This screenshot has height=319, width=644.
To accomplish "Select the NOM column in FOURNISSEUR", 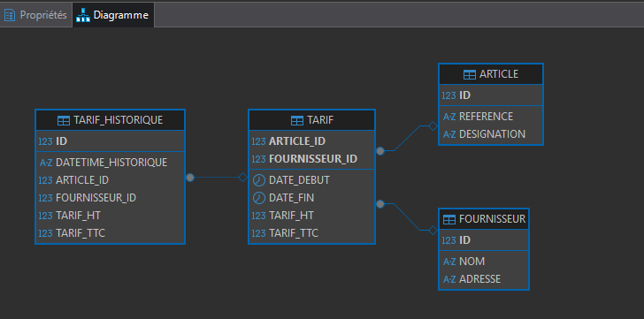I will pyautogui.click(x=483, y=262).
